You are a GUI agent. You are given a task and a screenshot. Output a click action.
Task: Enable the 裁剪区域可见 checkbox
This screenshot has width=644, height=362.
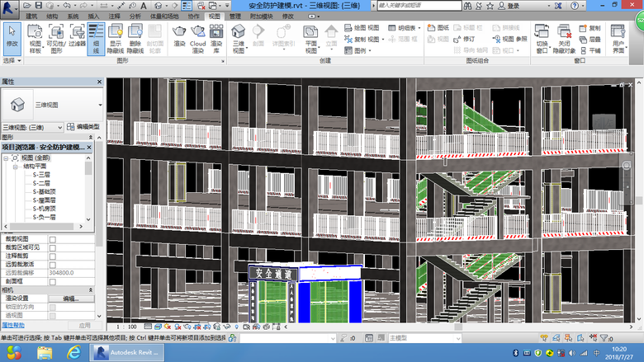[53, 247]
